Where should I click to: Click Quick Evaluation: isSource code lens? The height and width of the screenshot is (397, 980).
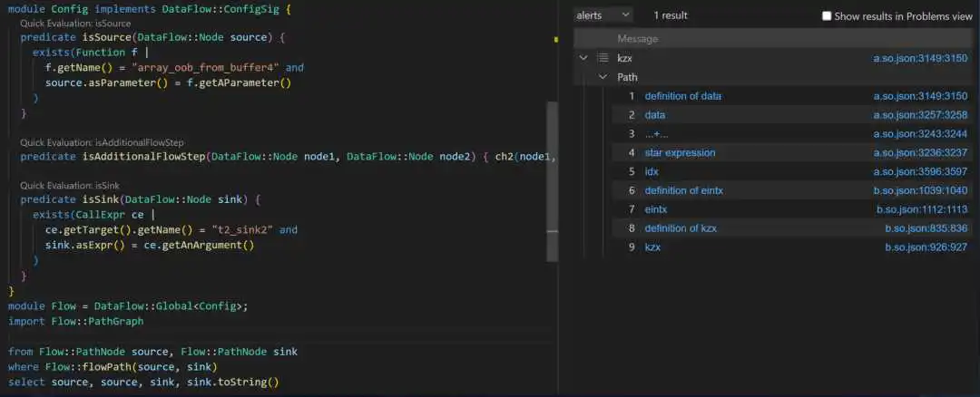click(75, 24)
